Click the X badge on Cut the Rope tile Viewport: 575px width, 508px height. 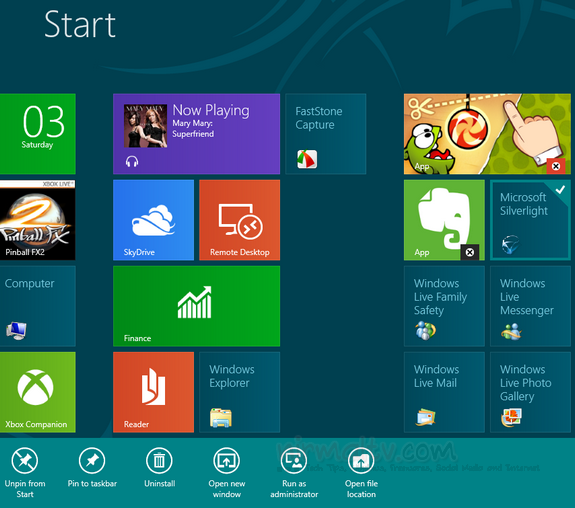[x=556, y=166]
